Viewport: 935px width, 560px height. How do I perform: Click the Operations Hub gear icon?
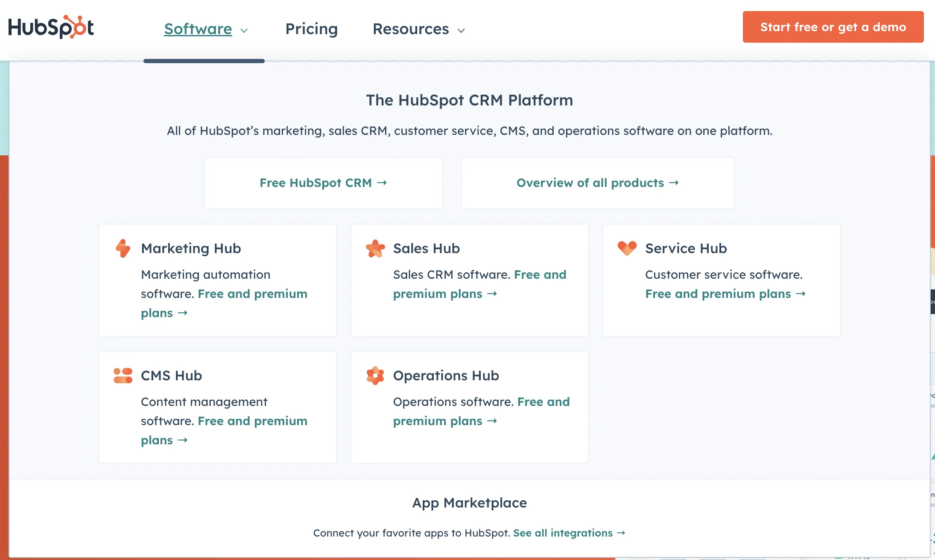(375, 376)
